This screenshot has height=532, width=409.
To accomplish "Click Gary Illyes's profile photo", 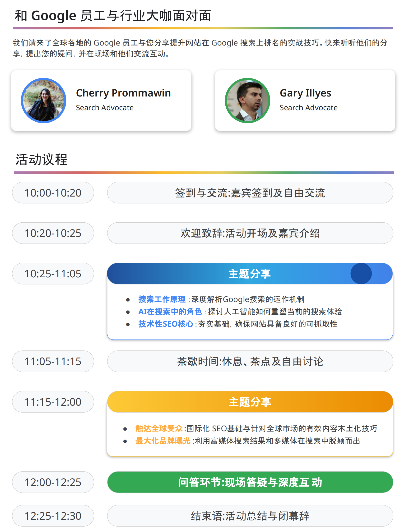I will pos(247,101).
